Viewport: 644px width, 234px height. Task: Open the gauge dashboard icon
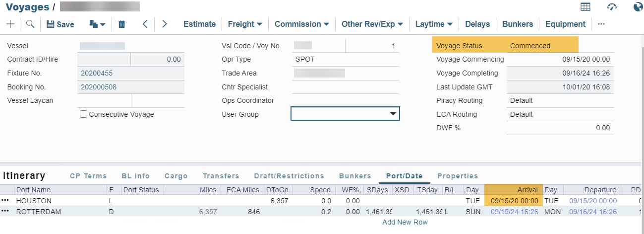point(612,7)
